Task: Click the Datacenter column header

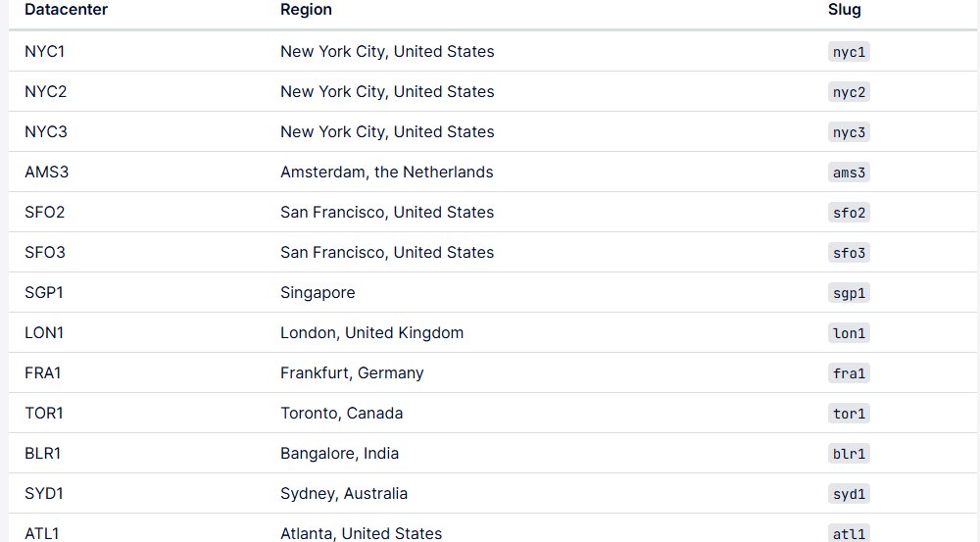Action: (67, 10)
